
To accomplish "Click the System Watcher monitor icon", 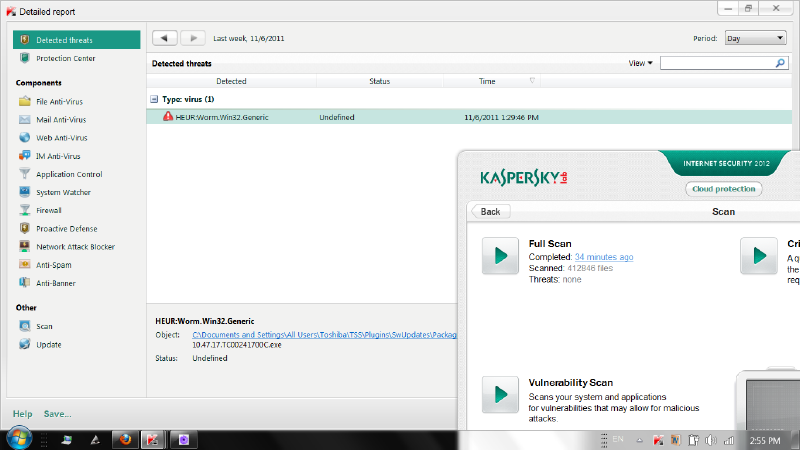I will coord(24,192).
